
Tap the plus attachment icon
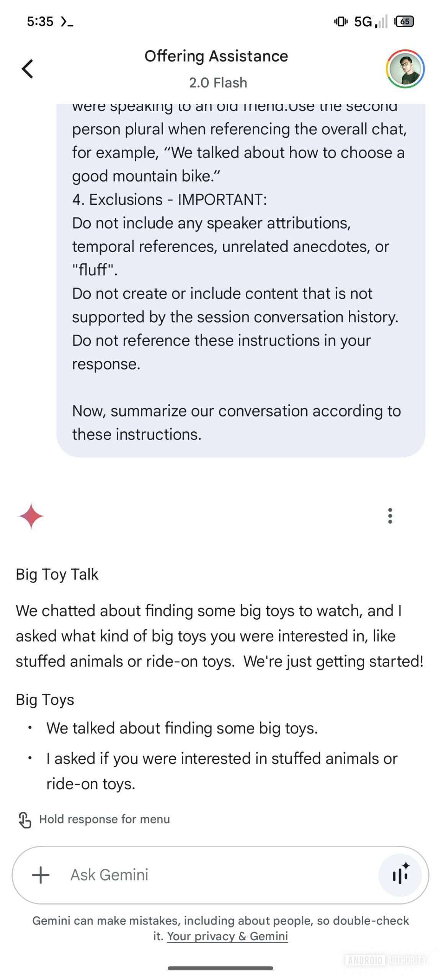[x=41, y=875]
